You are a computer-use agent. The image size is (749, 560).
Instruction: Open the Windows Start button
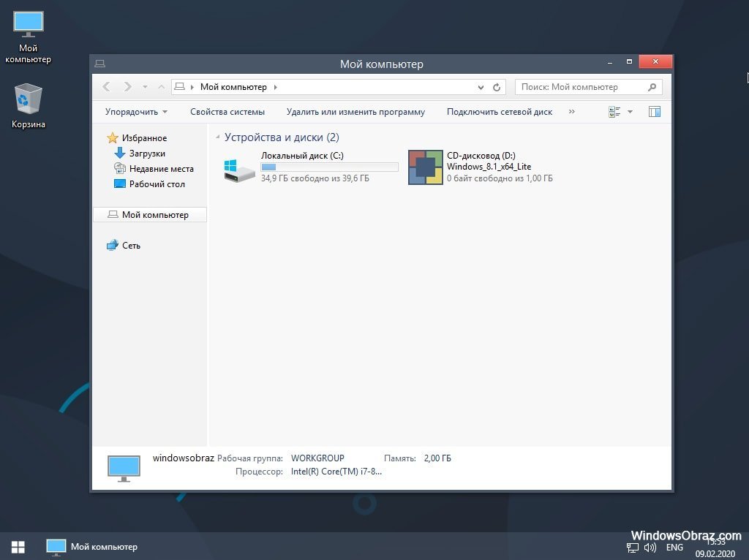coord(18,547)
